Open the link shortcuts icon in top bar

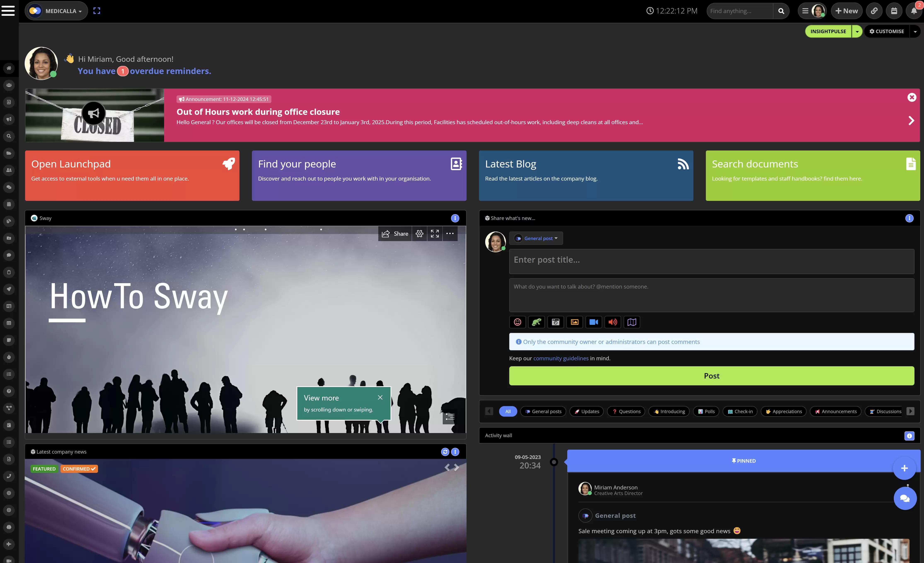874,11
